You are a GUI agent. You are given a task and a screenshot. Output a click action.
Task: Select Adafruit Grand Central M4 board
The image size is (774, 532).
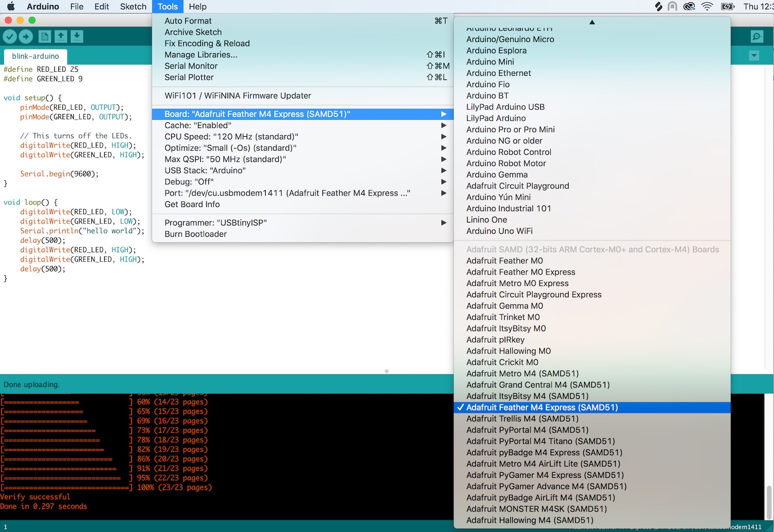(592, 385)
